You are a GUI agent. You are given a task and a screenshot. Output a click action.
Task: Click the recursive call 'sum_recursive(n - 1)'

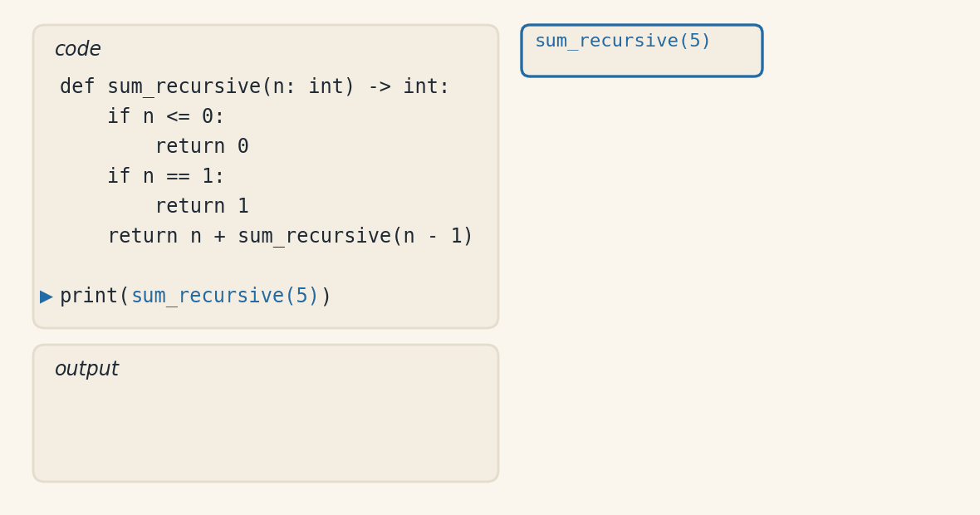[355, 236]
